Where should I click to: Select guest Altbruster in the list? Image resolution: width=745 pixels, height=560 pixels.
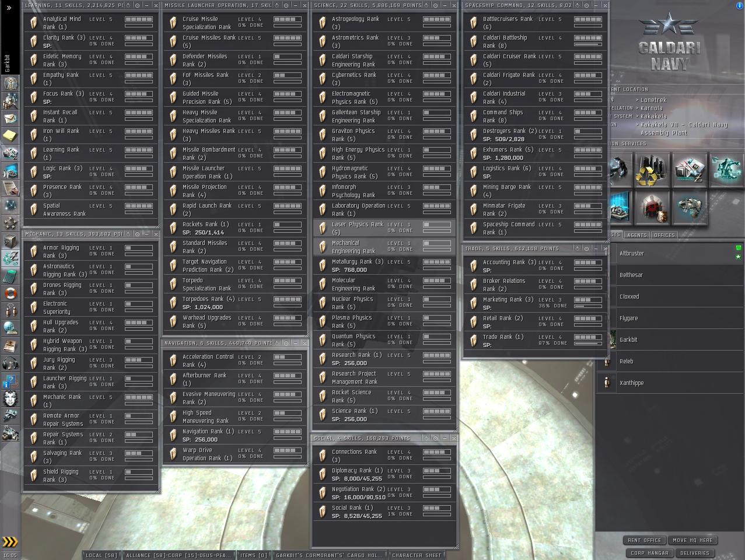(670, 254)
